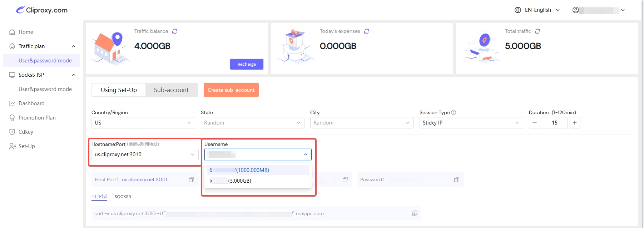644x228 pixels.
Task: Click Create sub-account button
Action: click(x=231, y=90)
